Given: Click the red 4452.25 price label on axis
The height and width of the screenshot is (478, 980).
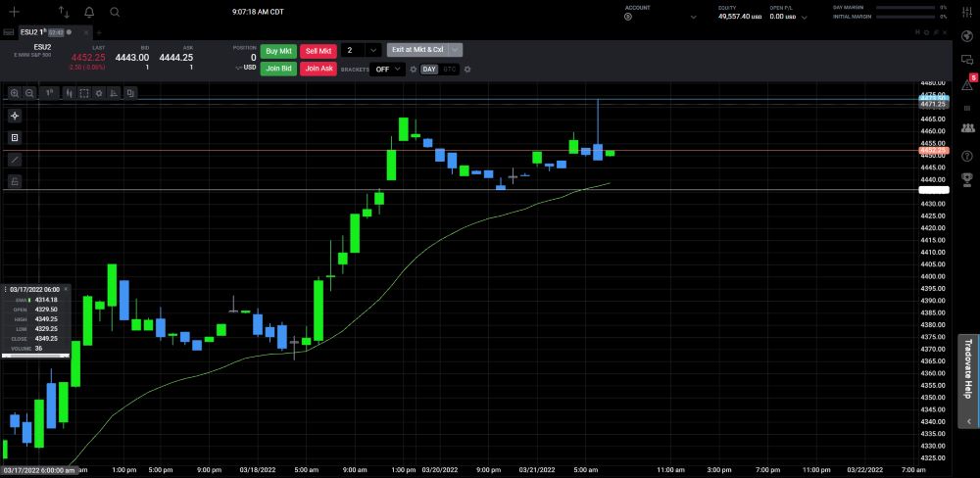Looking at the screenshot, I should [x=934, y=151].
